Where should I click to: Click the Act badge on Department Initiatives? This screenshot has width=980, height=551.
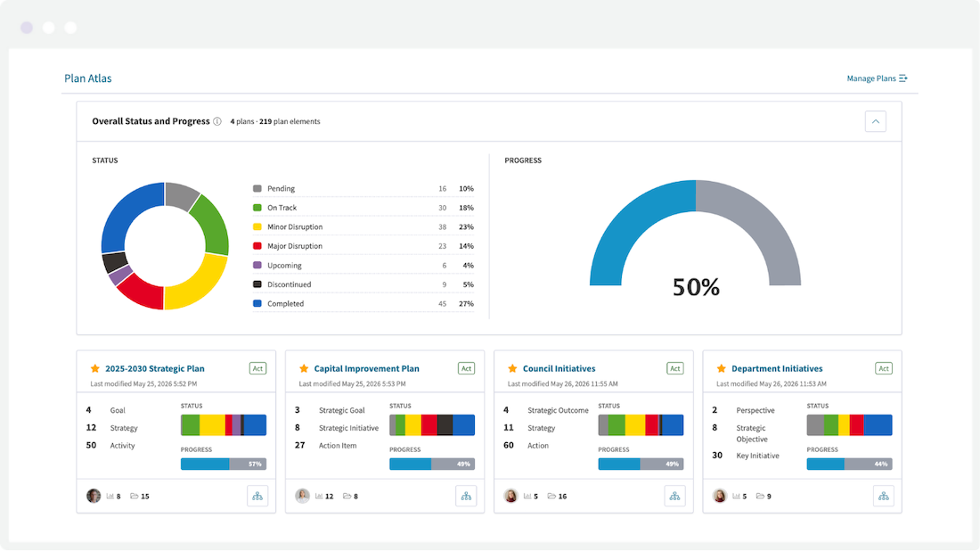tap(884, 368)
